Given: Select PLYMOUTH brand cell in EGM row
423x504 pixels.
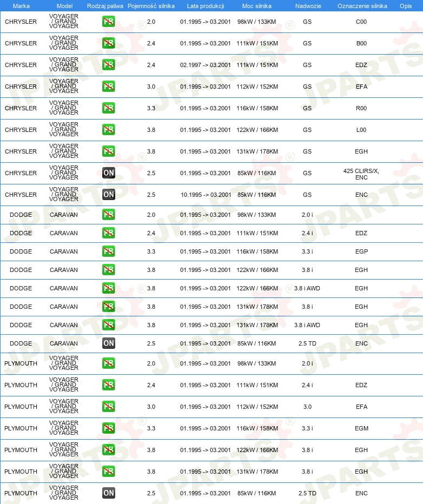Looking at the screenshot, I should (x=21, y=428).
